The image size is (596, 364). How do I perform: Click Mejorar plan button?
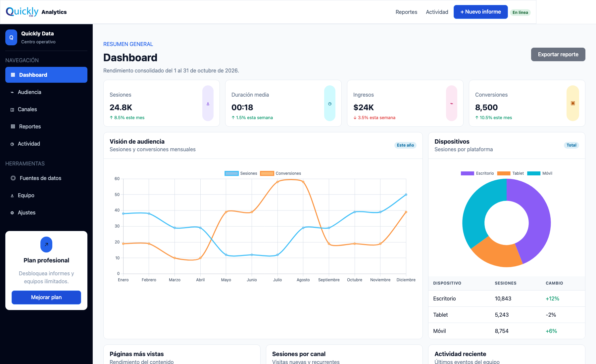(x=46, y=297)
